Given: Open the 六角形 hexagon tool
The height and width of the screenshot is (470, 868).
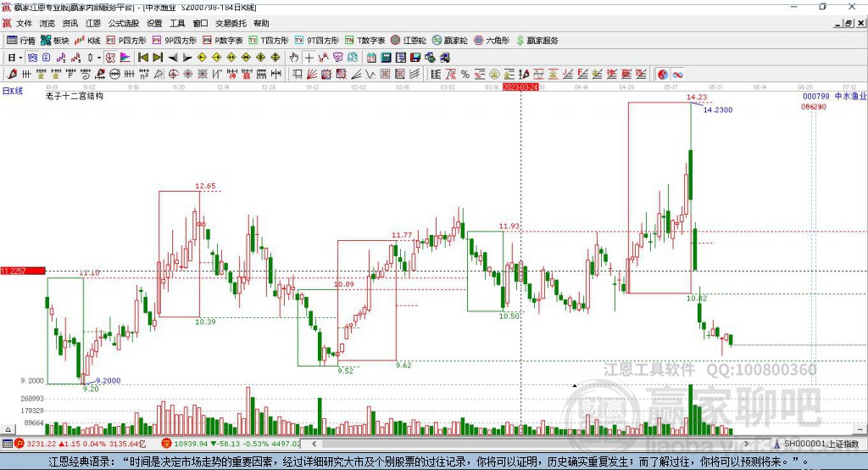Looking at the screenshot, I should click(492, 41).
